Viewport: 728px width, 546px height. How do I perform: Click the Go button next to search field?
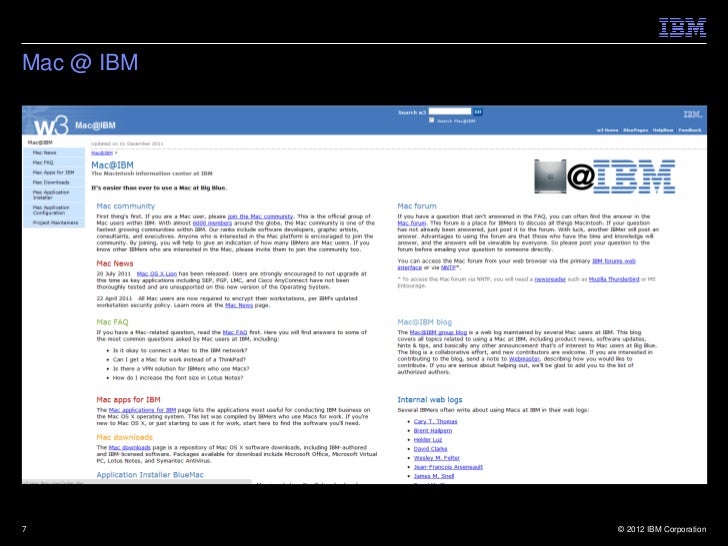click(x=478, y=112)
